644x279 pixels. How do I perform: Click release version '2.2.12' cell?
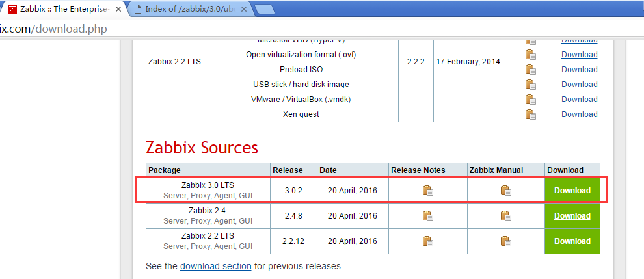[x=293, y=241]
